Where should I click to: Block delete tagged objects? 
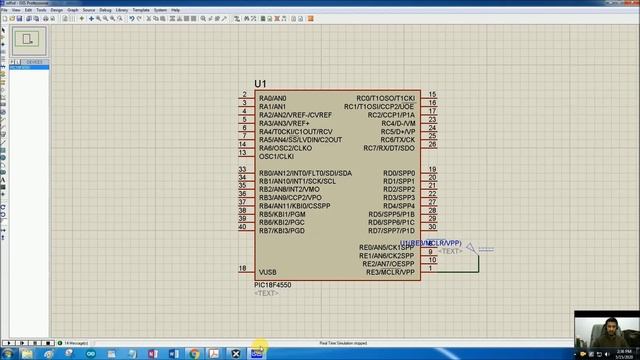click(193, 19)
